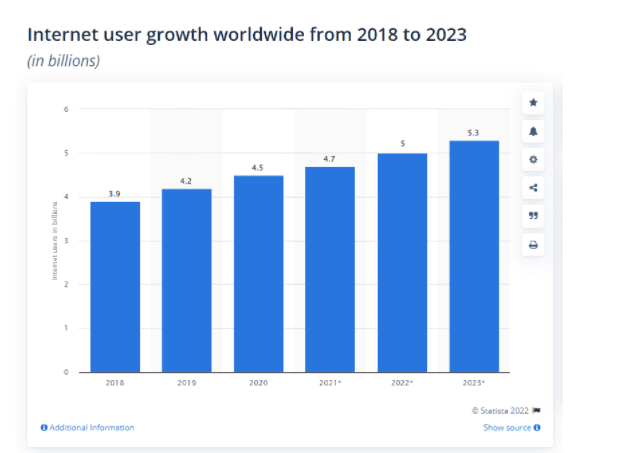Viewport: 626px width, 453px height.
Task: Open chart settings gear icon
Action: pyautogui.click(x=533, y=160)
